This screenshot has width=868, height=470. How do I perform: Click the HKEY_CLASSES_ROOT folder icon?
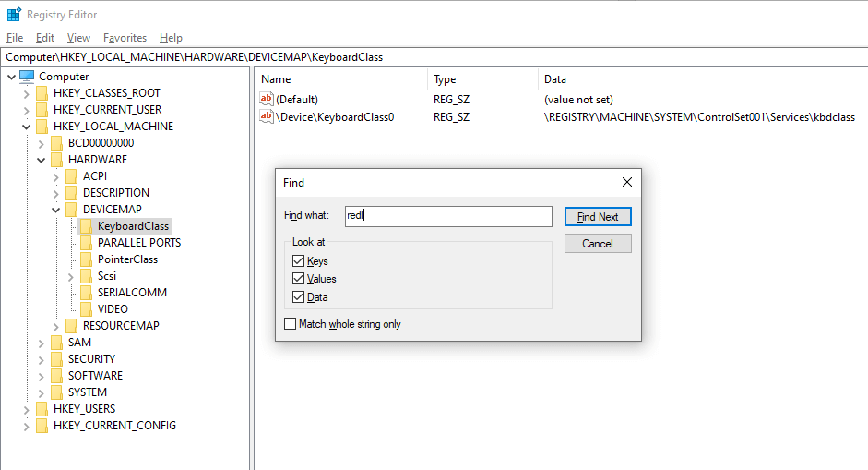(42, 93)
